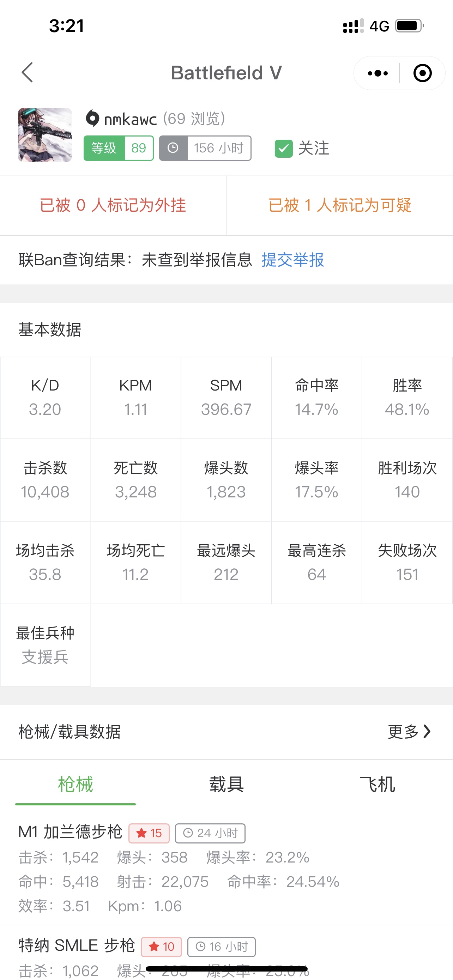Tap the circular close mini program icon
This screenshot has width=453, height=980.
422,73
